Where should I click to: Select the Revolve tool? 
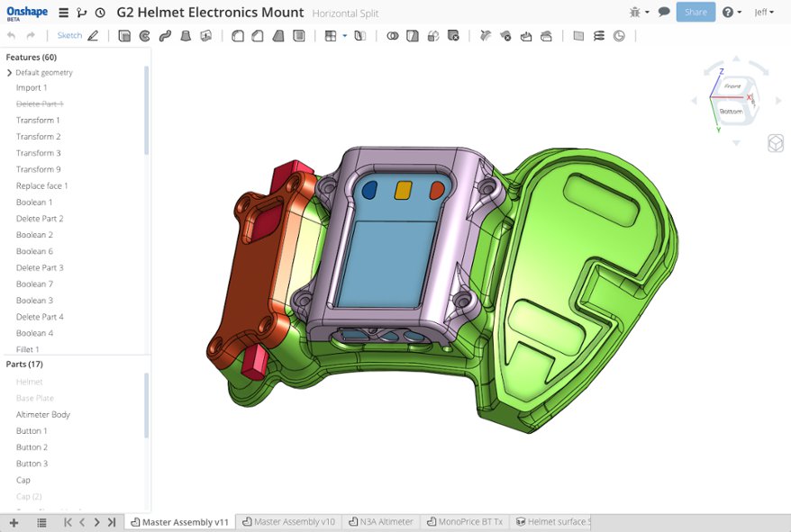[x=144, y=36]
